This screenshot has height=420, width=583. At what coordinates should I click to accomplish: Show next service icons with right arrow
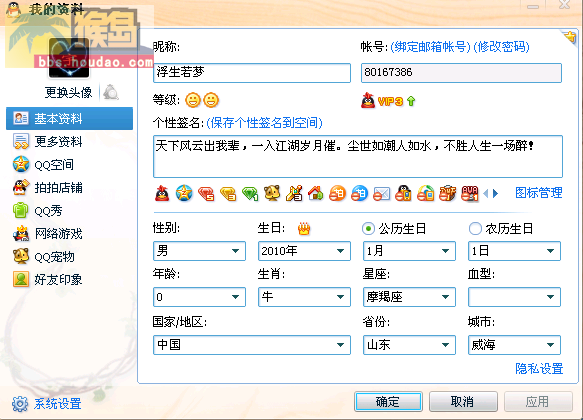(x=495, y=193)
